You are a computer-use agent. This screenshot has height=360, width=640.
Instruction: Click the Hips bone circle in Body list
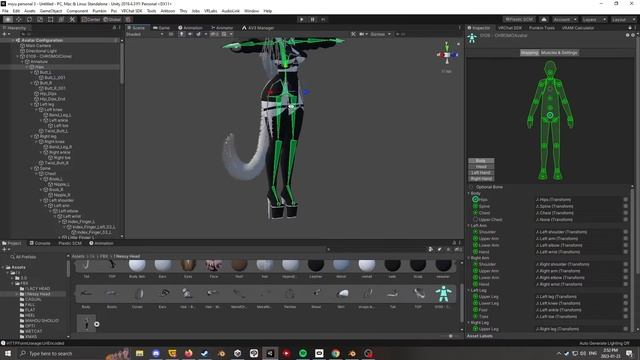click(x=475, y=200)
